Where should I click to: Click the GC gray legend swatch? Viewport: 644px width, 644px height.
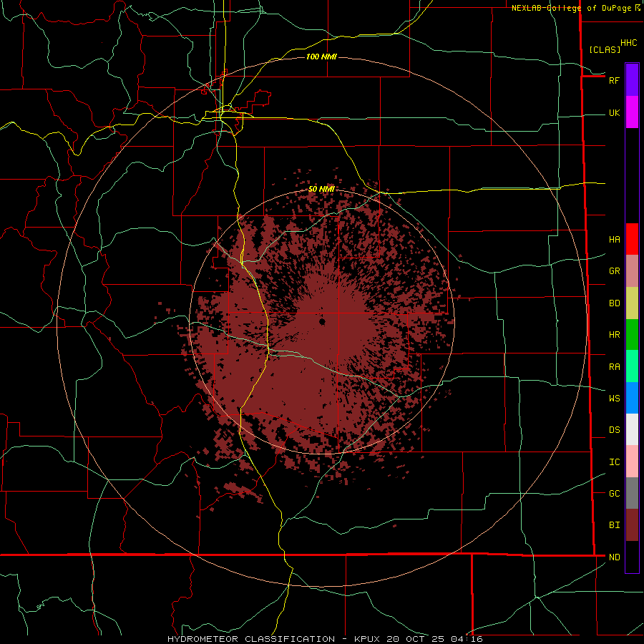[x=632, y=493]
